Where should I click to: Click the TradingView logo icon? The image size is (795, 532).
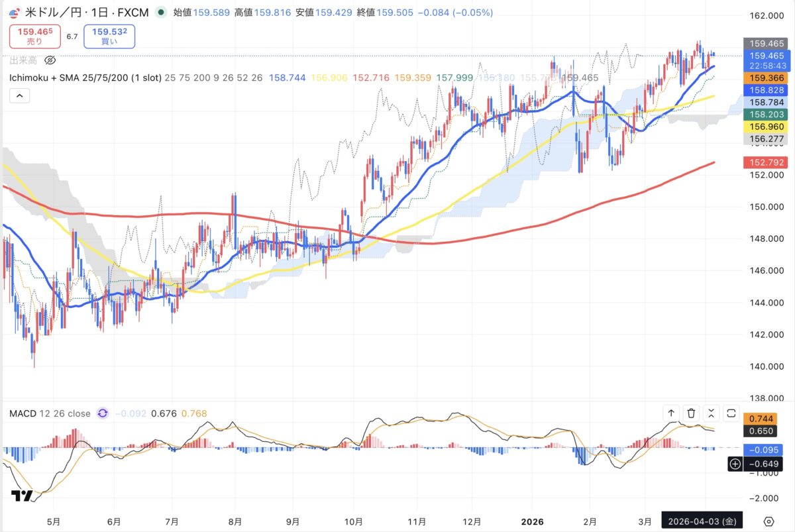22,496
